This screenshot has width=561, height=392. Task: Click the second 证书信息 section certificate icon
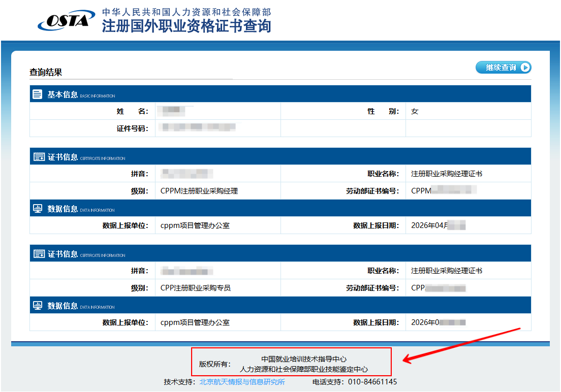39,253
